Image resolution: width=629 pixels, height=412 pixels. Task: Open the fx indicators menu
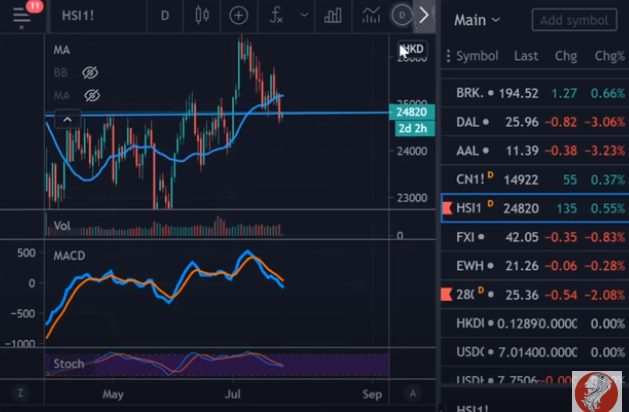click(276, 16)
